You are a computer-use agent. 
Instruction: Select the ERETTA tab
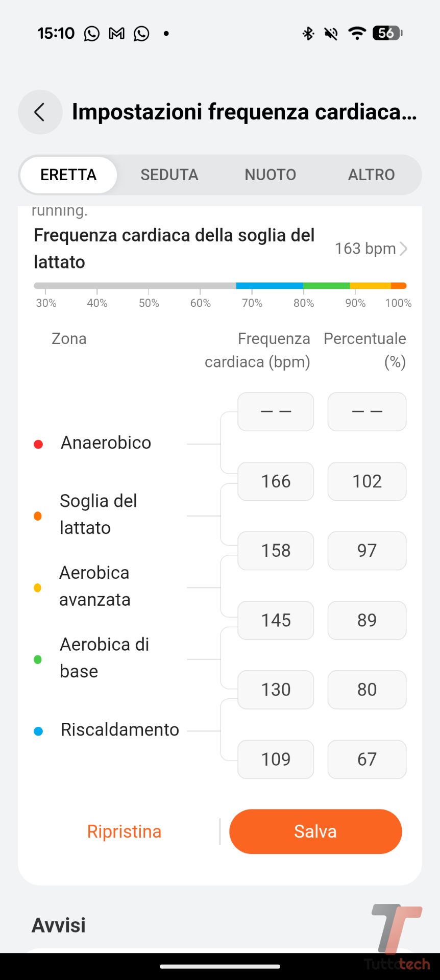pos(68,175)
